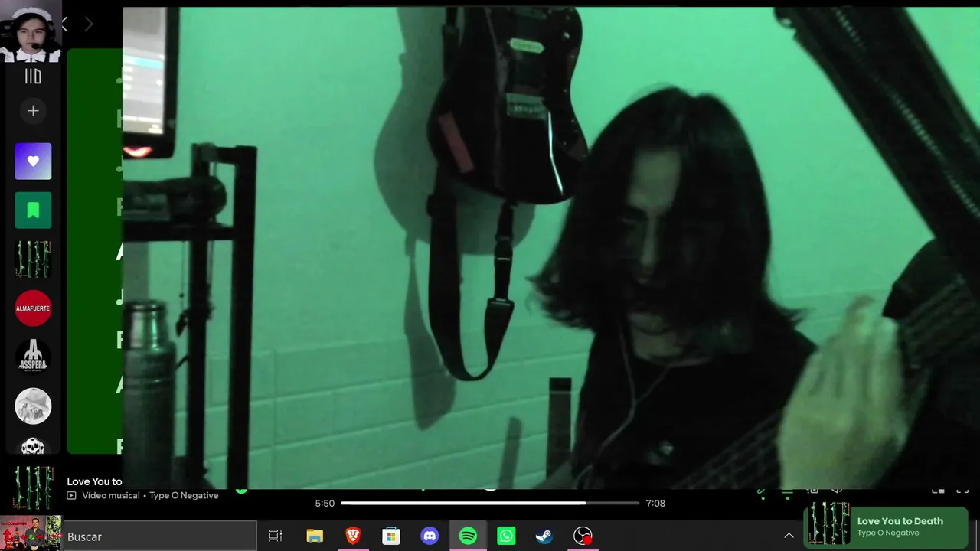Toggle fullscreen mode in Spotify
This screenshot has height=551, width=980.
pyautogui.click(x=962, y=491)
